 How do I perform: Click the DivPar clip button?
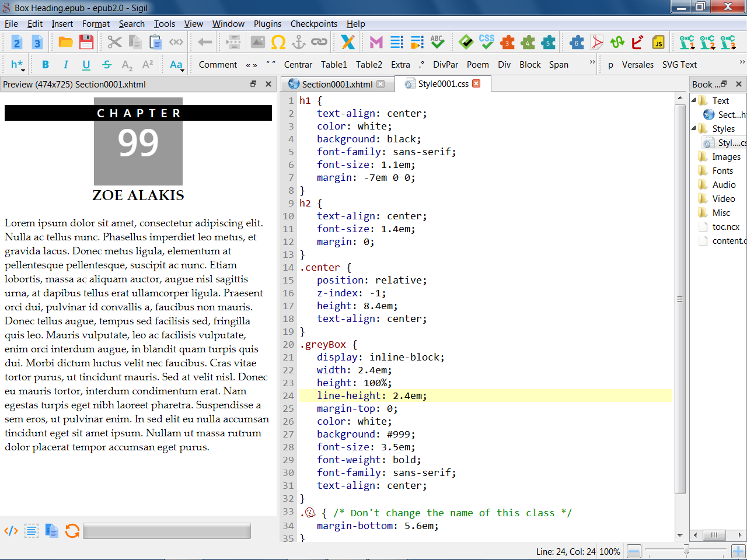click(445, 65)
